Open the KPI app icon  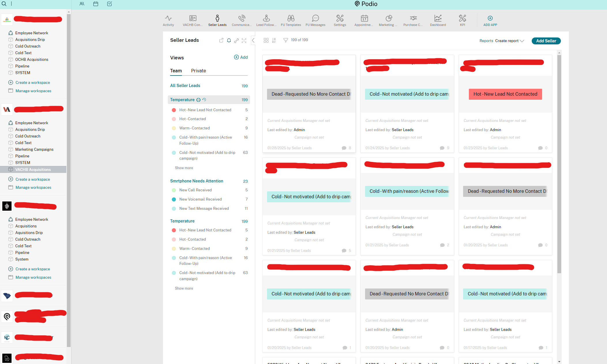click(462, 20)
